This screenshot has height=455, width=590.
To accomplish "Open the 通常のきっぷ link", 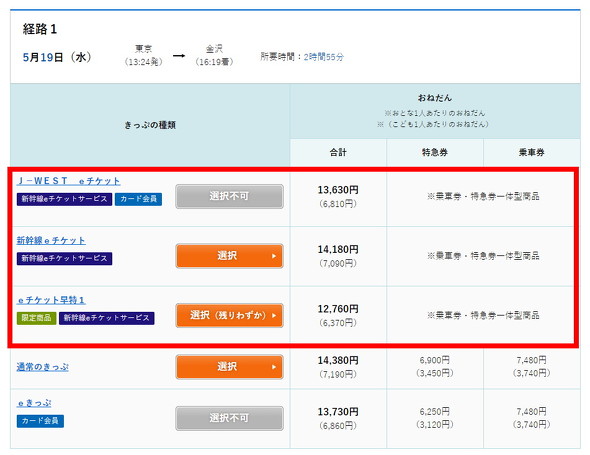I will coord(43,367).
